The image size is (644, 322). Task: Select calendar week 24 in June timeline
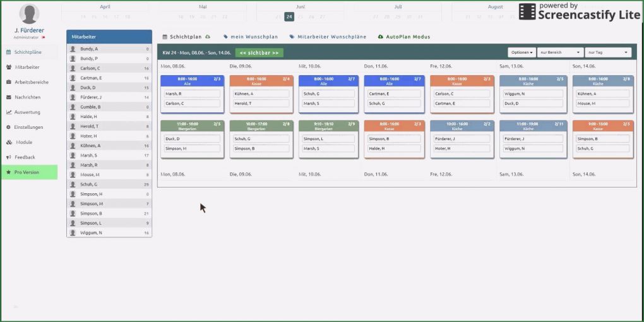coord(289,17)
